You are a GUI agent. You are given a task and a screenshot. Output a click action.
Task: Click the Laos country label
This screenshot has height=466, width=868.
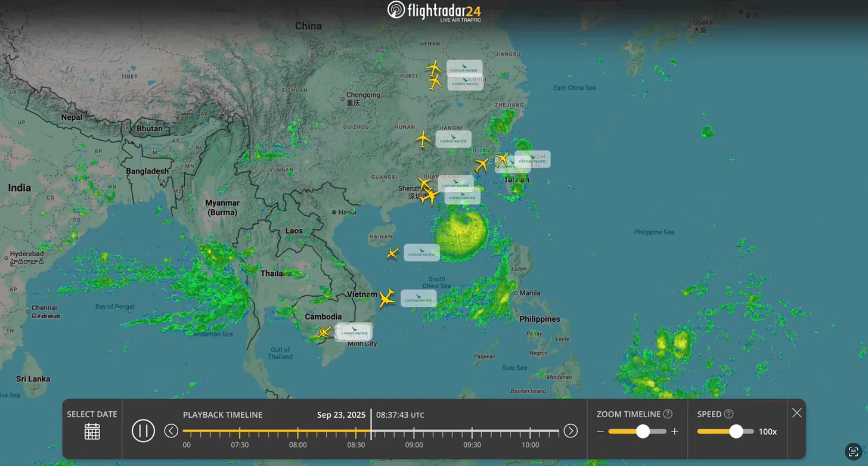(294, 231)
